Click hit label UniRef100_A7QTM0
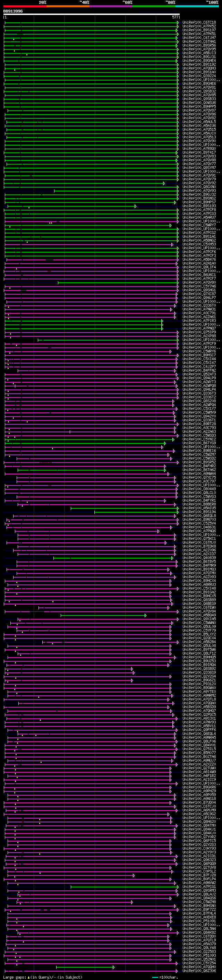Screen dimensions: 222x980 (x=199, y=573)
